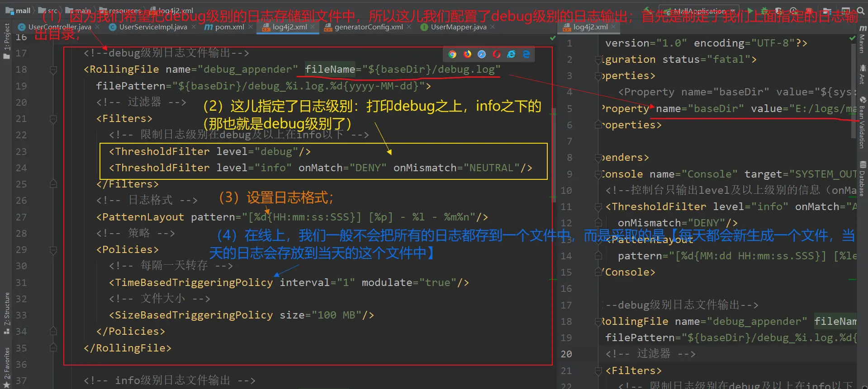Switch to UserController.java tab
The height and width of the screenshot is (389, 868).
[59, 27]
